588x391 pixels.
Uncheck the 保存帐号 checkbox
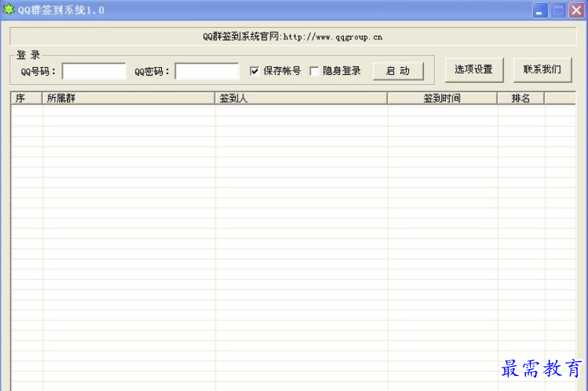[254, 71]
